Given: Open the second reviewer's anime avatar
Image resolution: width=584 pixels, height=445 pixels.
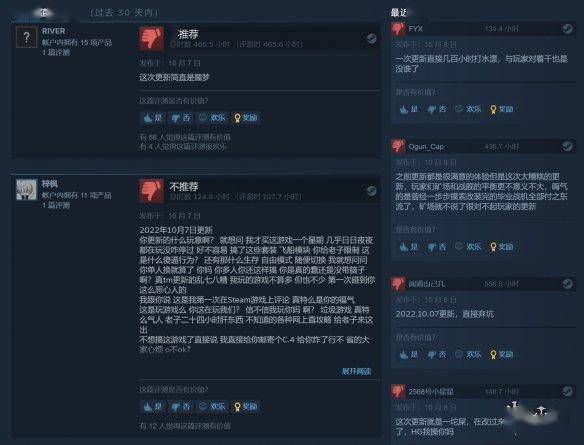Looking at the screenshot, I should pos(26,189).
